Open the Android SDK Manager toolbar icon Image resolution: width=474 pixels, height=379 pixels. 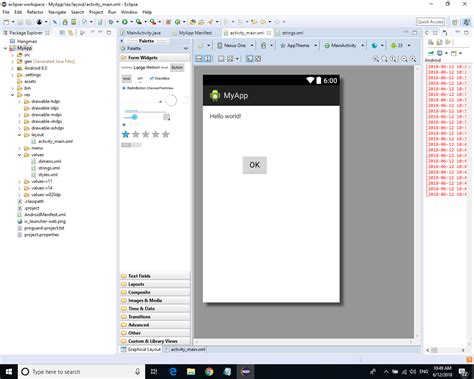pos(65,22)
